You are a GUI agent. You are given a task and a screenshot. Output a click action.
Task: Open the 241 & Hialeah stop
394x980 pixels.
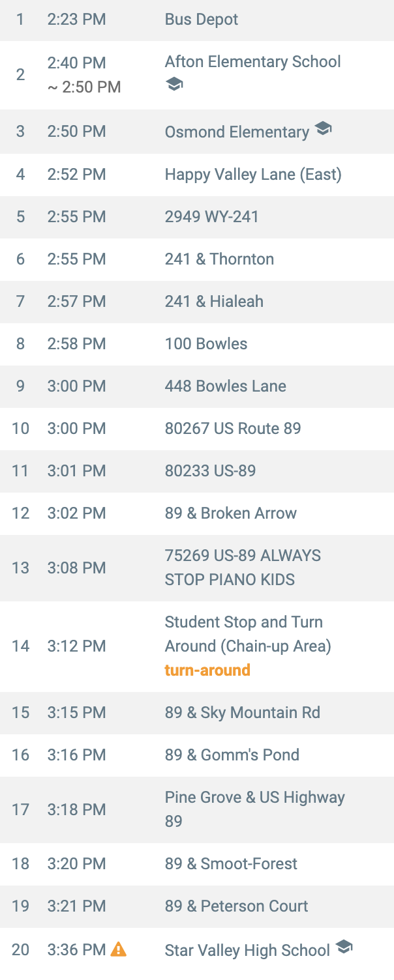coord(197,302)
